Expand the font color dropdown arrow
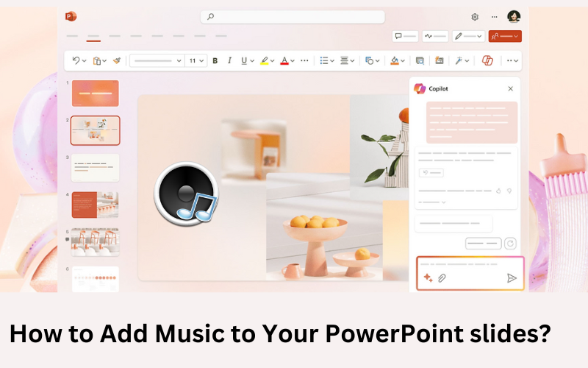The image size is (588, 368). click(x=293, y=61)
